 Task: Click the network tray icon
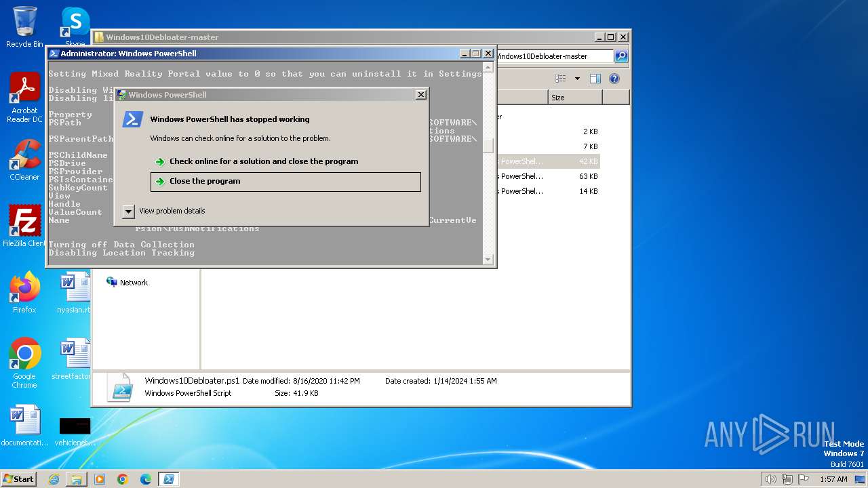[x=787, y=479]
